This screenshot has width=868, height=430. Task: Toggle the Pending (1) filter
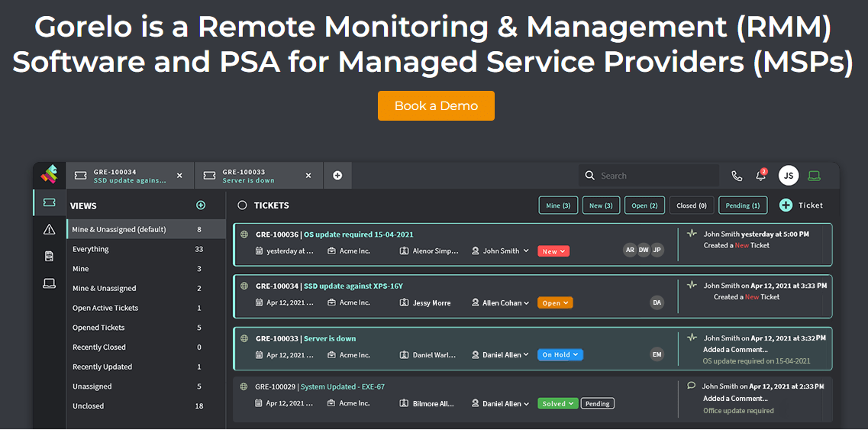[x=743, y=205]
